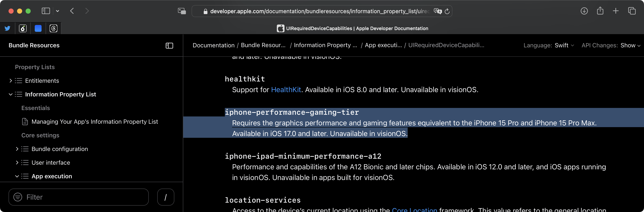Collapse Information Property List section

point(10,94)
